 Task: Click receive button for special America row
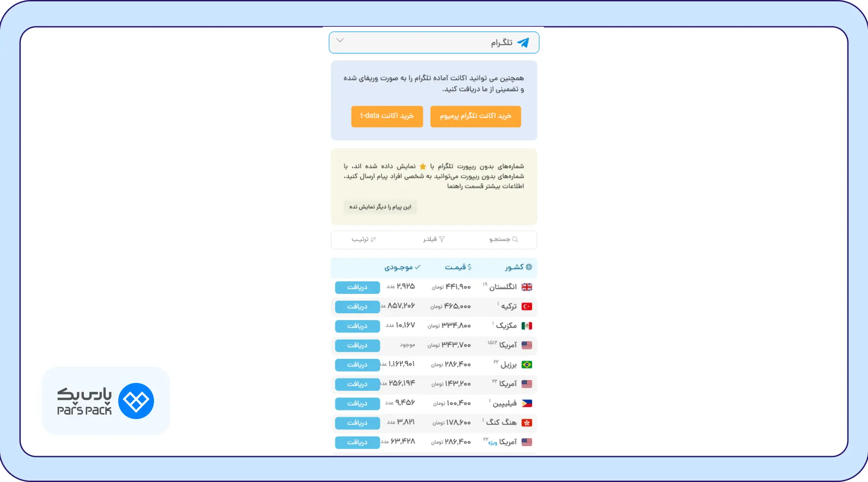358,442
